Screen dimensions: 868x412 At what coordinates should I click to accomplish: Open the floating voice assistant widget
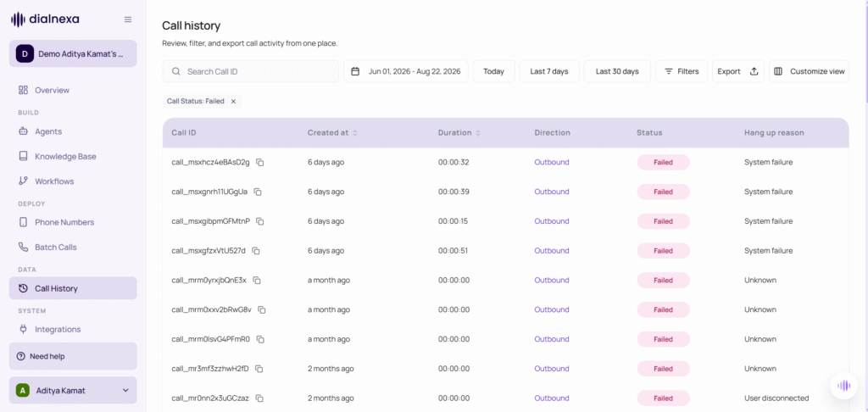(x=843, y=386)
